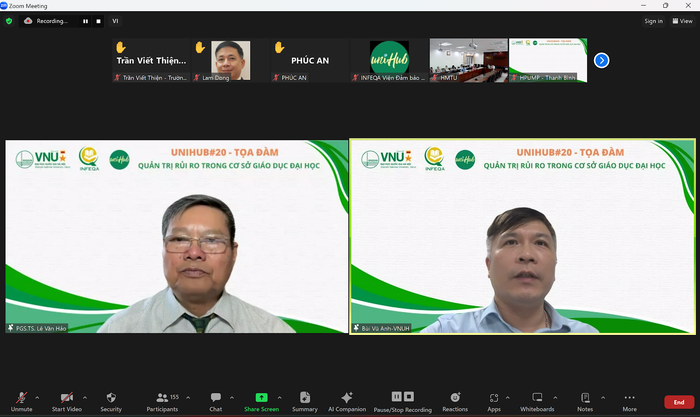Image resolution: width=700 pixels, height=417 pixels.
Task: Pause recording from bottom toolbar
Action: click(396, 396)
